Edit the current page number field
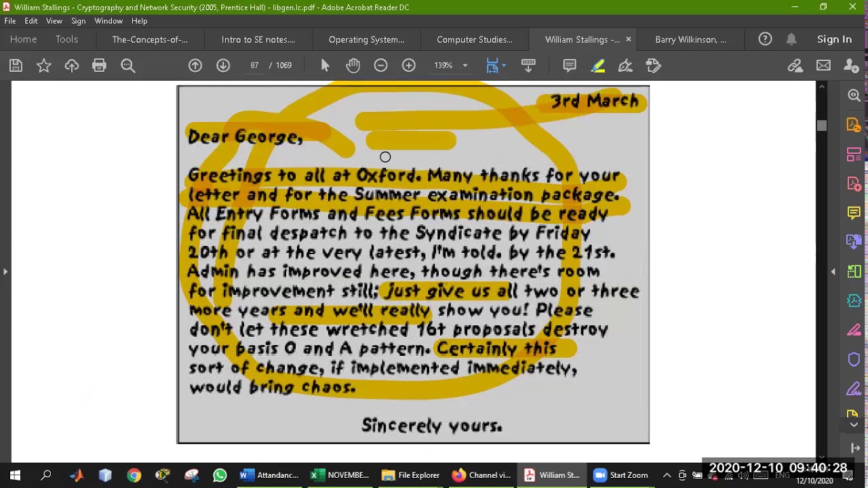868x488 pixels. click(254, 66)
